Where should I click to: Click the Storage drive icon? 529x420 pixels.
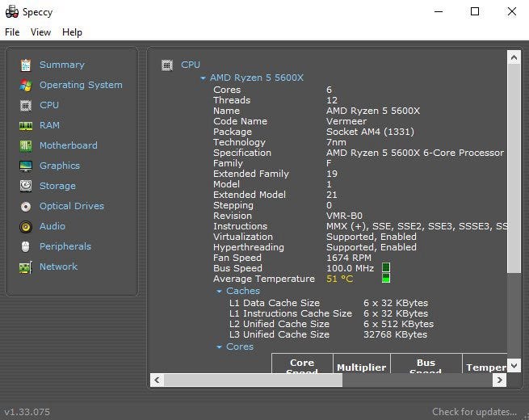(x=26, y=186)
